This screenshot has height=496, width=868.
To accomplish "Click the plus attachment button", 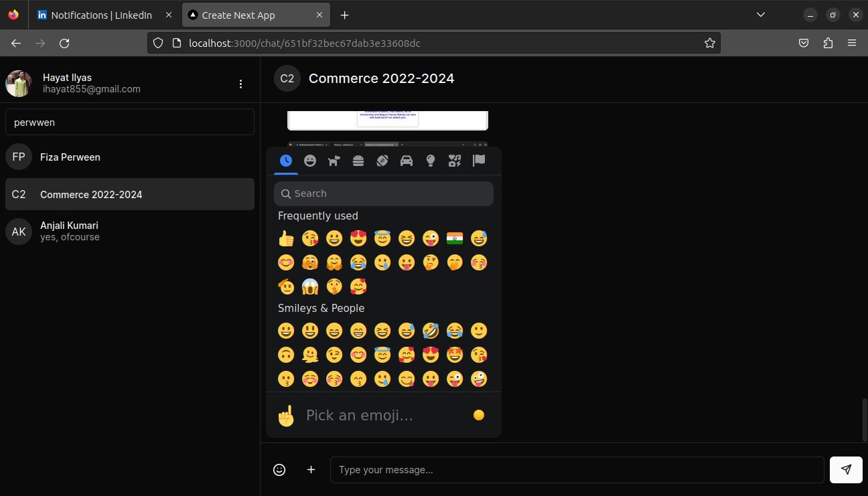I will click(311, 470).
